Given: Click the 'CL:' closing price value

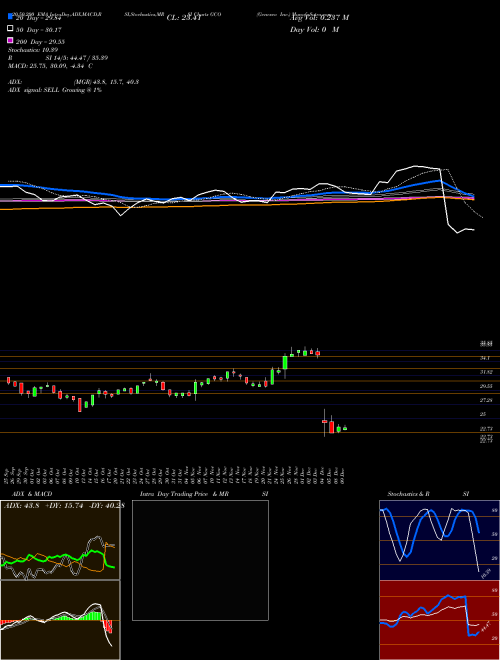Looking at the screenshot, I should (184, 18).
